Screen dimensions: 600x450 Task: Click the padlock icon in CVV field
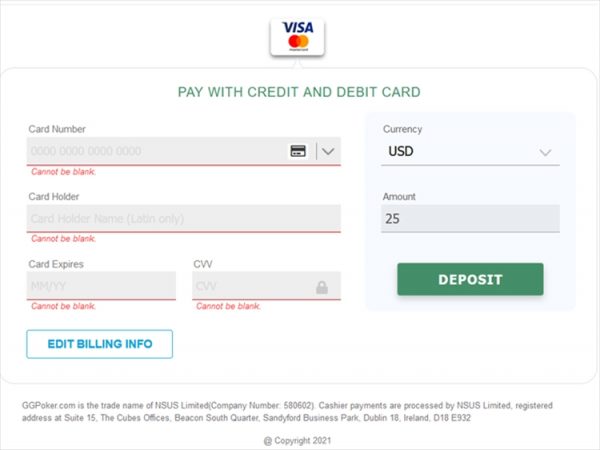click(322, 287)
